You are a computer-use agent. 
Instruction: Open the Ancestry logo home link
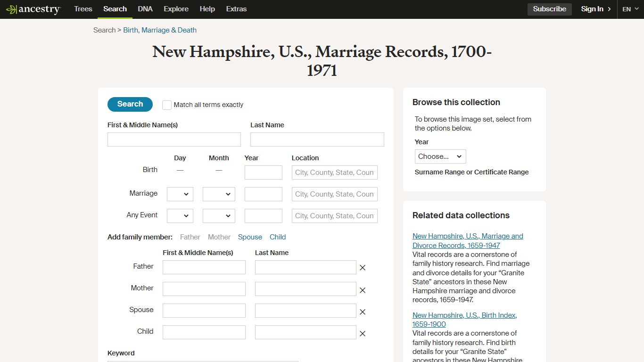33,9
